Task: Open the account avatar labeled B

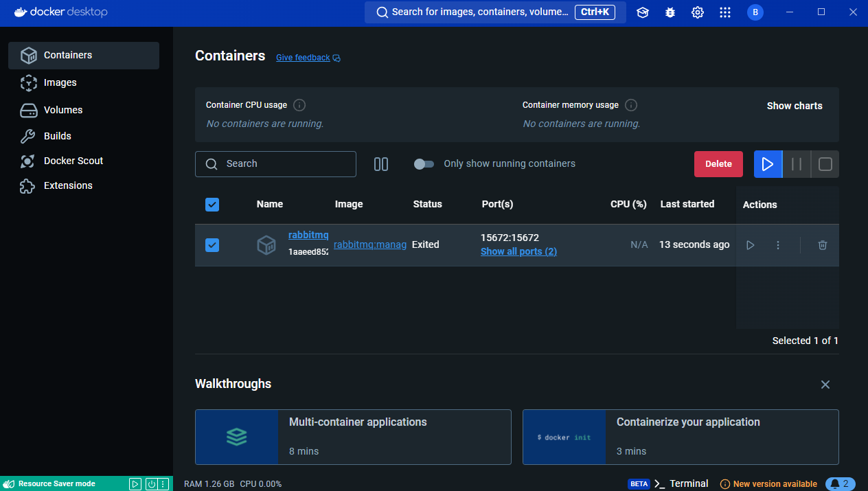Action: [x=755, y=12]
